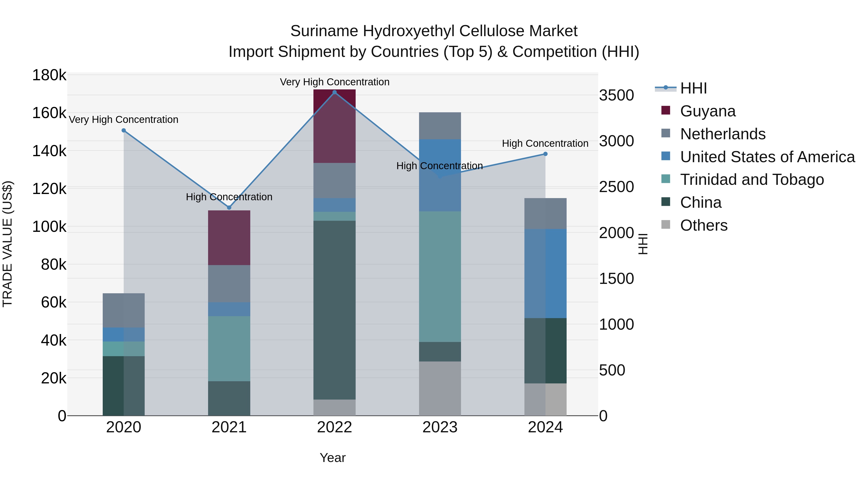The image size is (868, 488).
Task: Click the 2024 axis label
Action: point(545,427)
